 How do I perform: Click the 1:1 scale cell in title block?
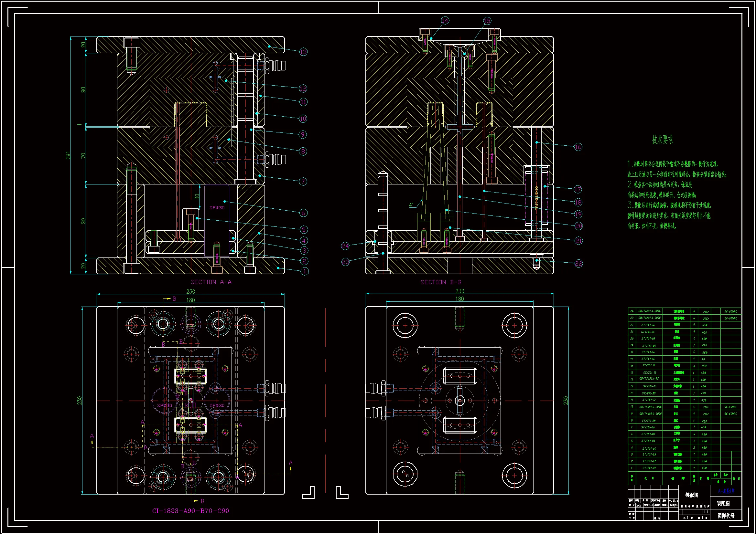pos(706,512)
